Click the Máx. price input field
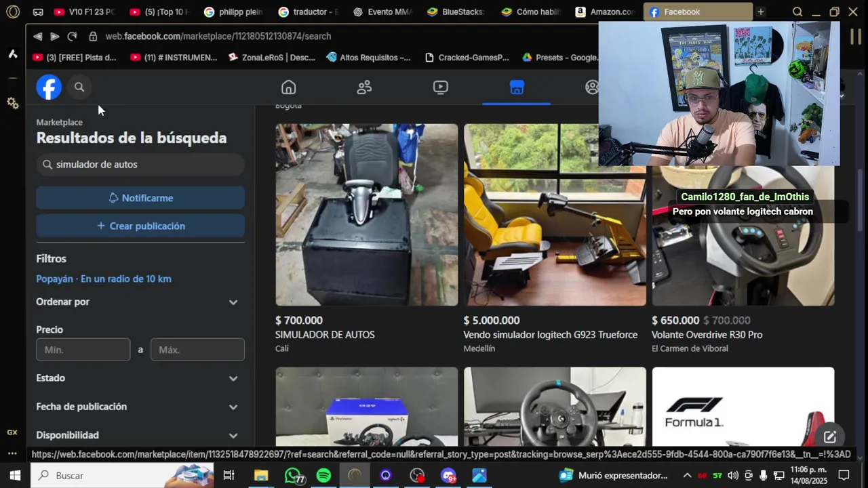This screenshot has width=868, height=488. 197,350
